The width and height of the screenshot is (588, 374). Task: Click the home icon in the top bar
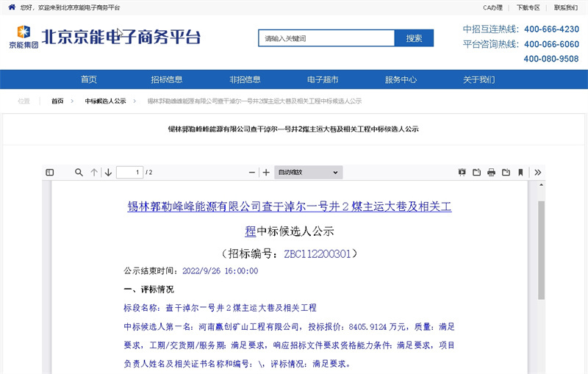coord(12,7)
